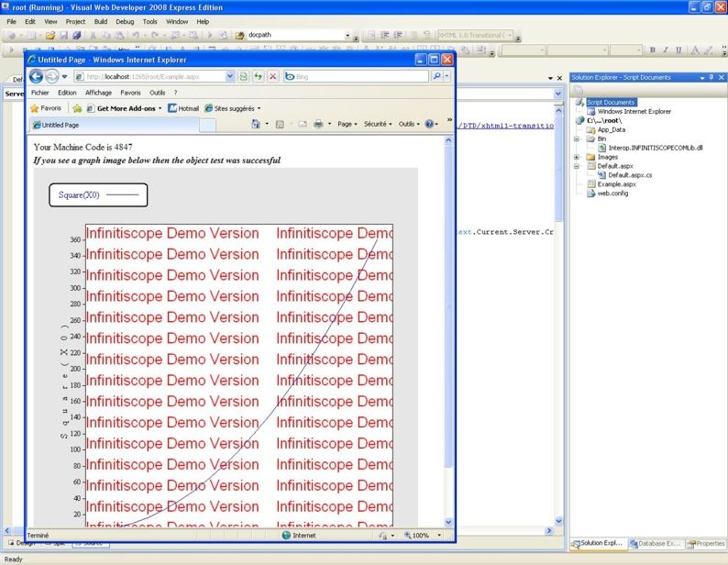The image size is (728, 565).
Task: Open the Page dropdown in IE
Action: pyautogui.click(x=347, y=123)
